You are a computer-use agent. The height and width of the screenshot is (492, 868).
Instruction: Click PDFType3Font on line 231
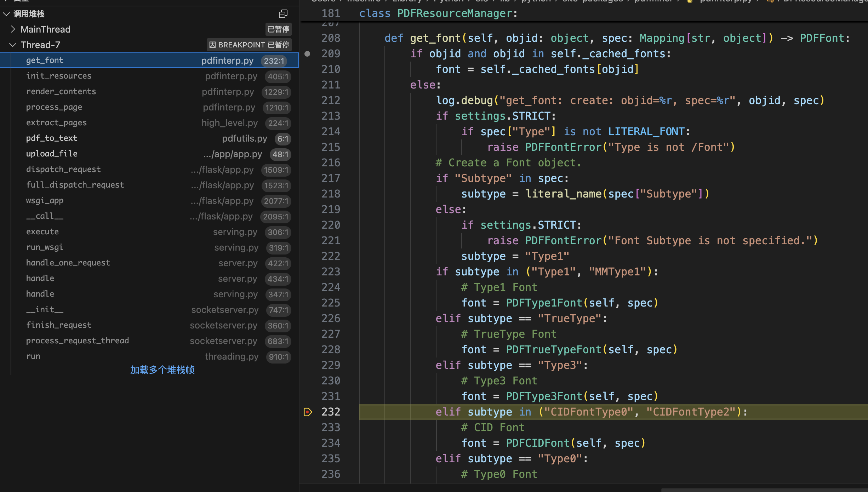[x=544, y=396]
